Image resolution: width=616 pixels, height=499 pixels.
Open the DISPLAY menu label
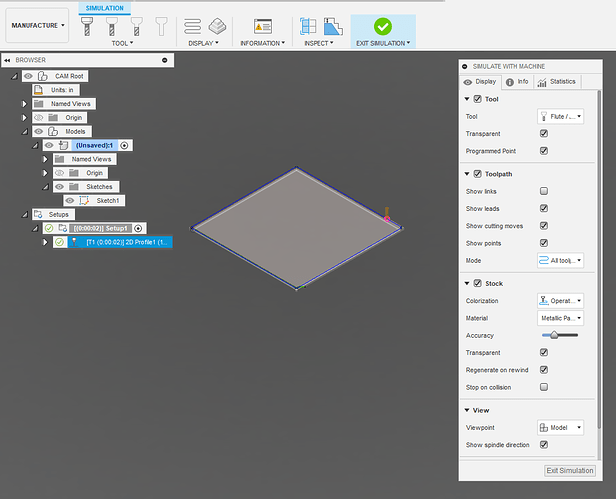pos(204,43)
